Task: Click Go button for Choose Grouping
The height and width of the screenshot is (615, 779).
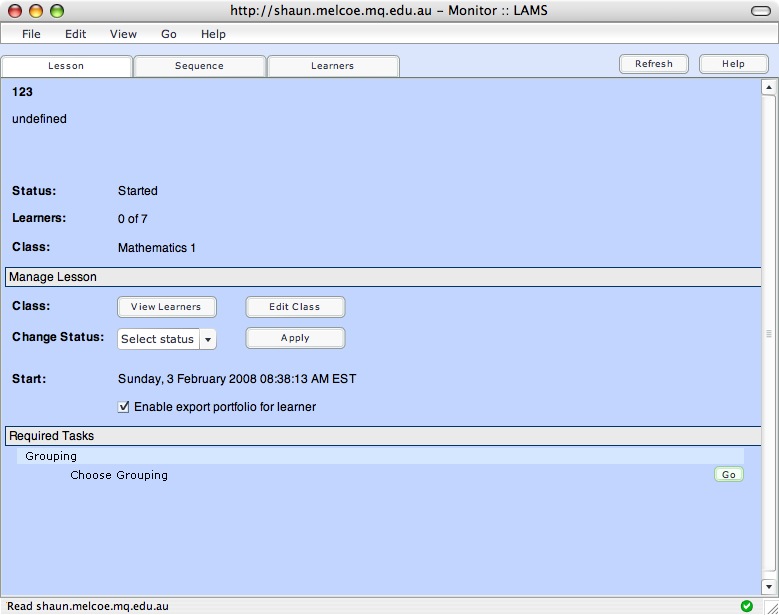Action: 729,475
